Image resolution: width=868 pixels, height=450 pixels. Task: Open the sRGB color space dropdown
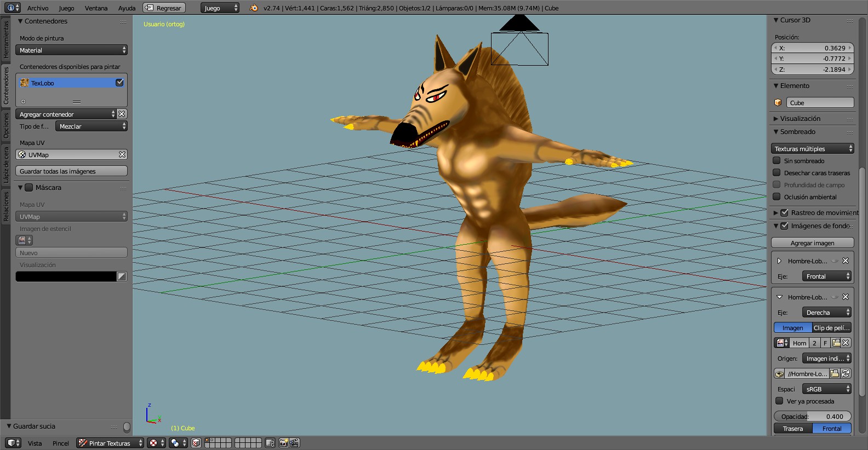827,389
